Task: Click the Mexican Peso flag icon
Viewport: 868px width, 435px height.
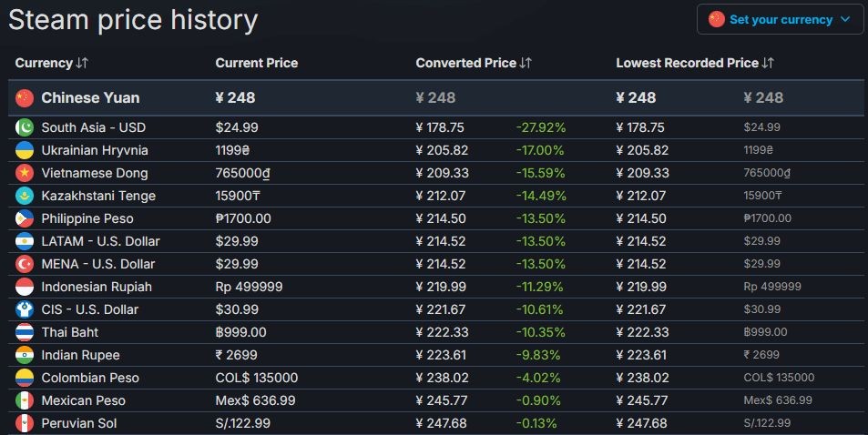Action: coord(25,400)
